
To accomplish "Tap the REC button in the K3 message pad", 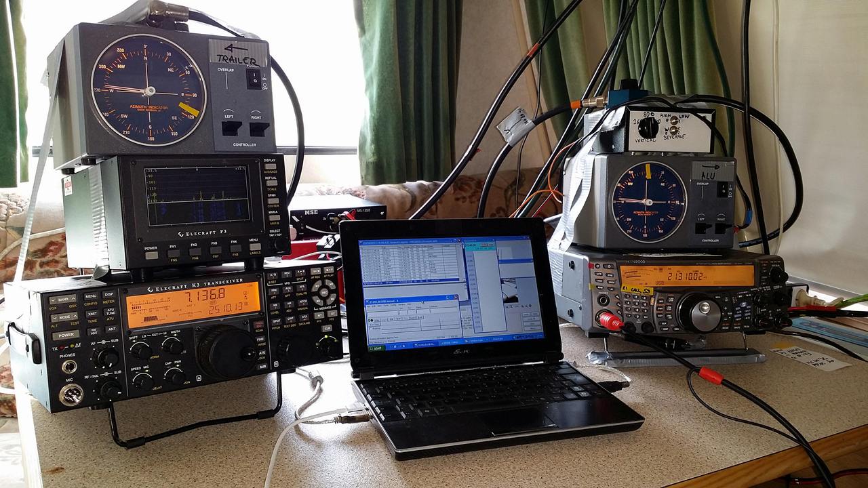I will [x=324, y=292].
